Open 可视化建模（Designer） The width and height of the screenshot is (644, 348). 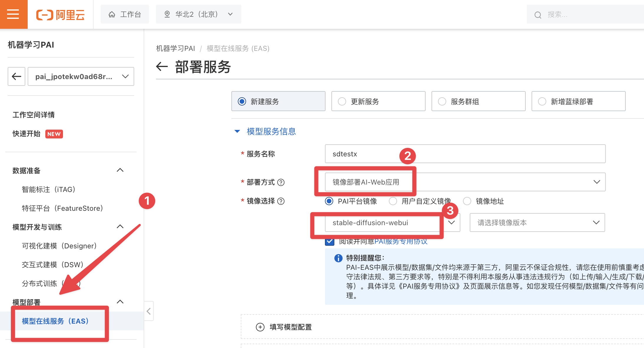(59, 246)
